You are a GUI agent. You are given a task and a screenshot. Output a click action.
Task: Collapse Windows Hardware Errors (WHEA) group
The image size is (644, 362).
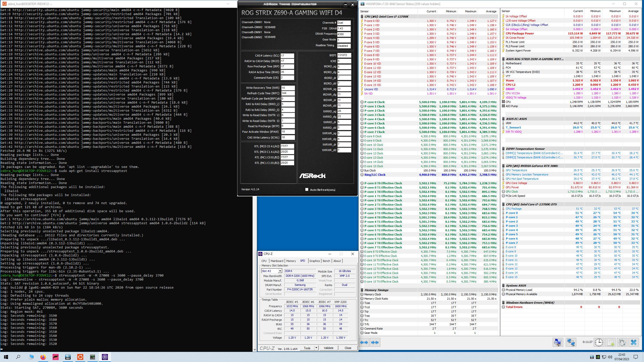coord(503,303)
